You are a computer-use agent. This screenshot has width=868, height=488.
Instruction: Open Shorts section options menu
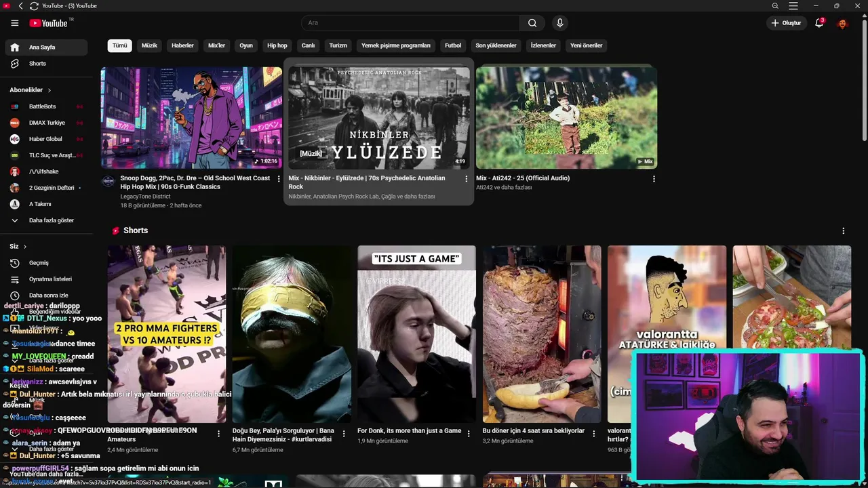point(844,231)
